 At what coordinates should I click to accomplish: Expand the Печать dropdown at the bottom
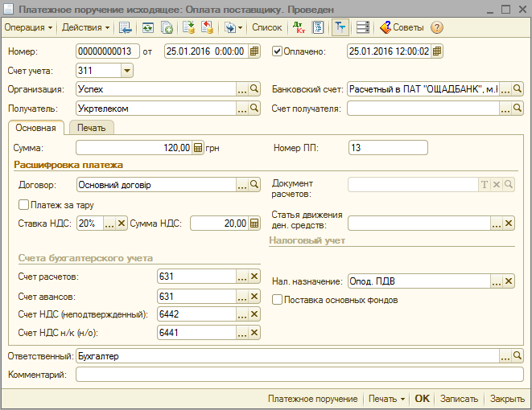(386, 399)
